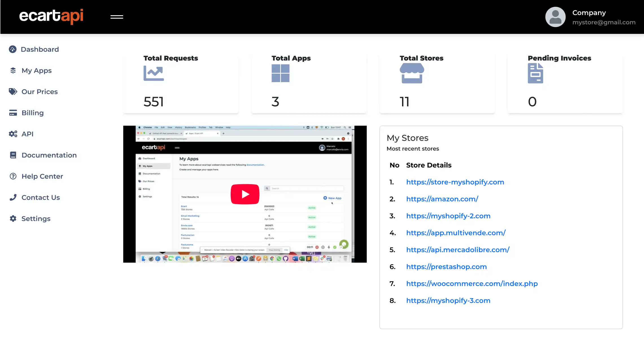Open the api.mercadolibre.com link
The width and height of the screenshot is (644, 347).
click(457, 250)
